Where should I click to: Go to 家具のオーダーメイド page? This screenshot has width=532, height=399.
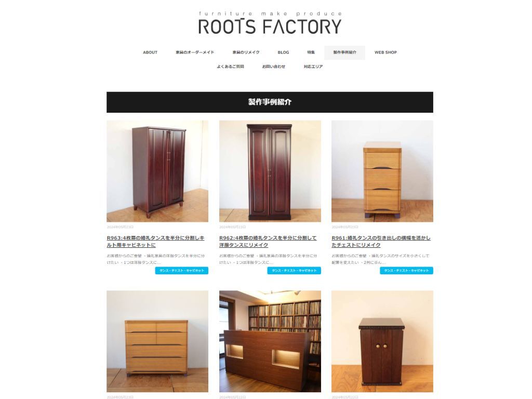tap(195, 52)
